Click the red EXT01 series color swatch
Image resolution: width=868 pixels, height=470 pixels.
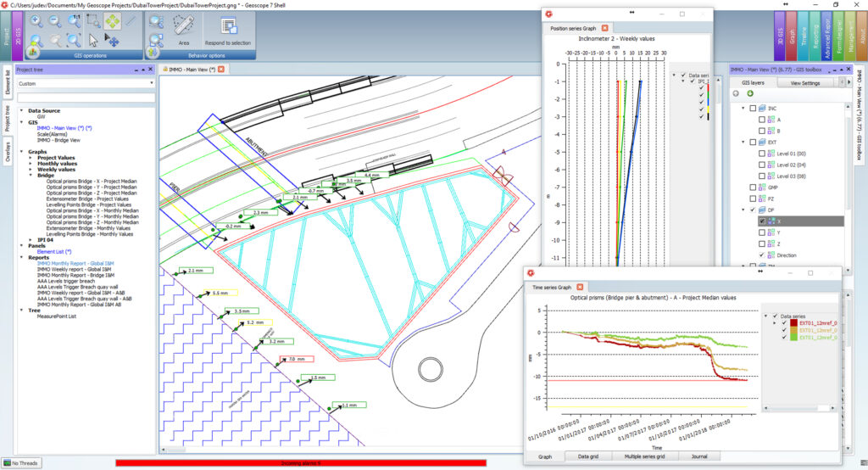click(793, 322)
